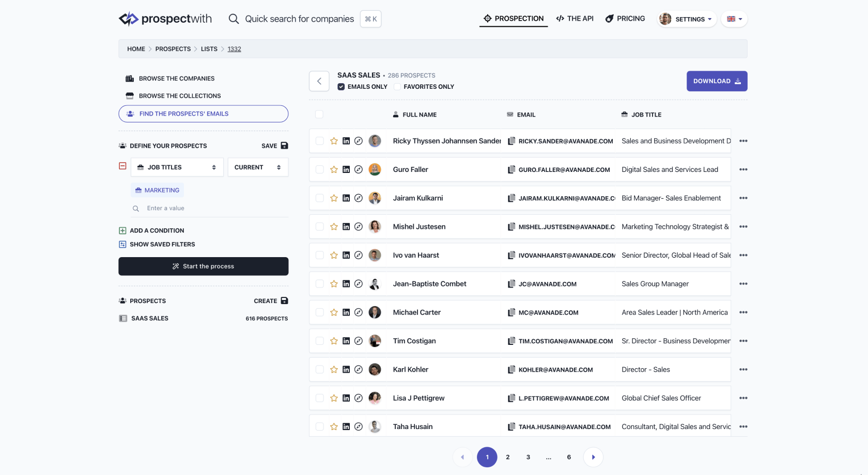Remove the job titles condition minus icon

coord(122,166)
